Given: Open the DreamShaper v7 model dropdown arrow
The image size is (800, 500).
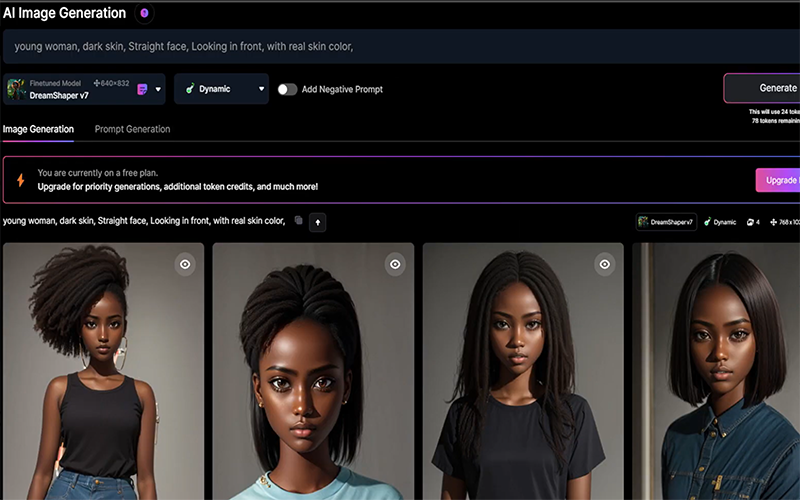Looking at the screenshot, I should click(158, 89).
